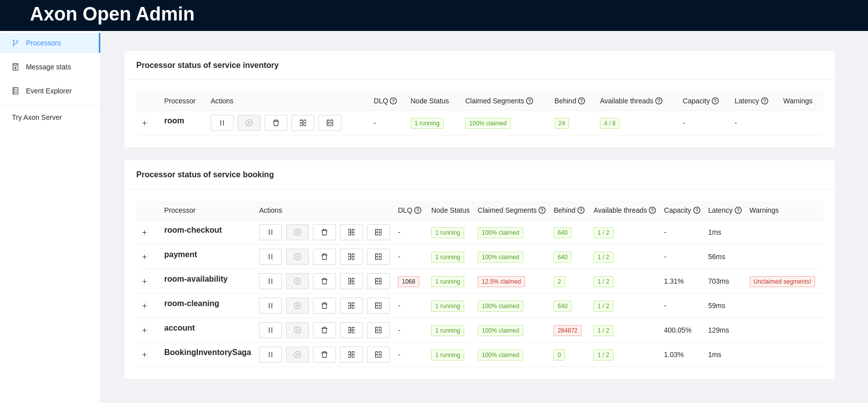Merge segments of room processor
Screen dimensions: 868x403
330,123
